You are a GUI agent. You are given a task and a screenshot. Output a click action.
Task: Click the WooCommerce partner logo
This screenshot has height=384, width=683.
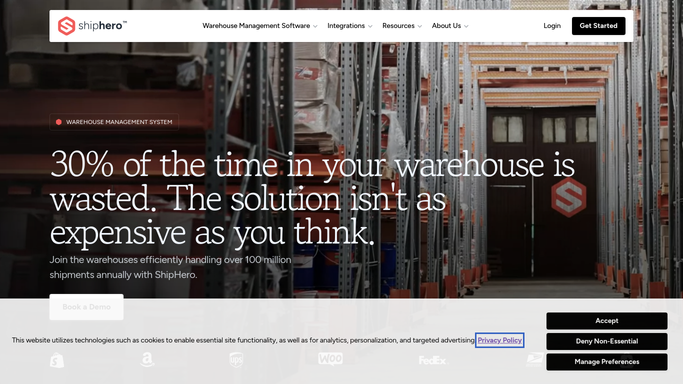pos(330,359)
